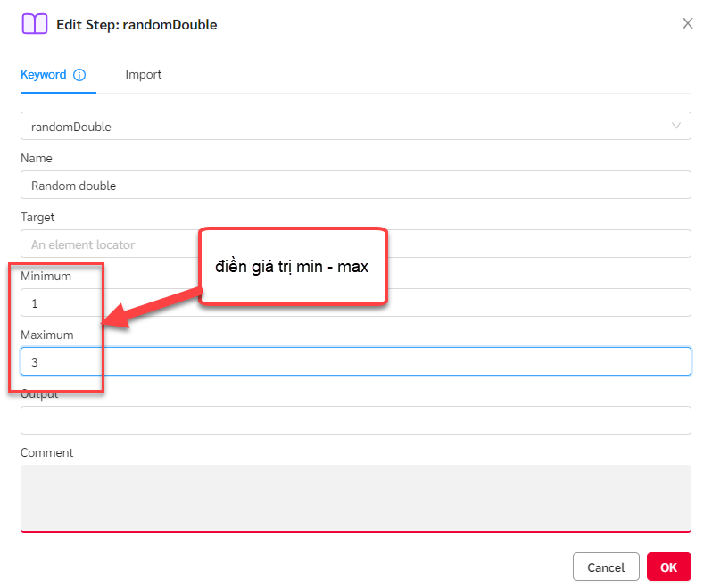Viewport: 712px width, 588px height.
Task: Click the chevron arrow of keyword selector
Action: [x=676, y=126]
